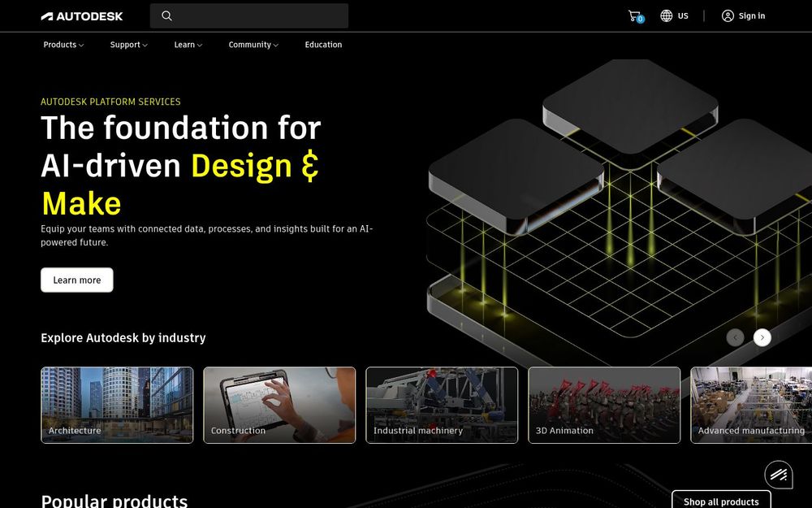812x508 pixels.
Task: Click the Popular products heading
Action: point(114,501)
